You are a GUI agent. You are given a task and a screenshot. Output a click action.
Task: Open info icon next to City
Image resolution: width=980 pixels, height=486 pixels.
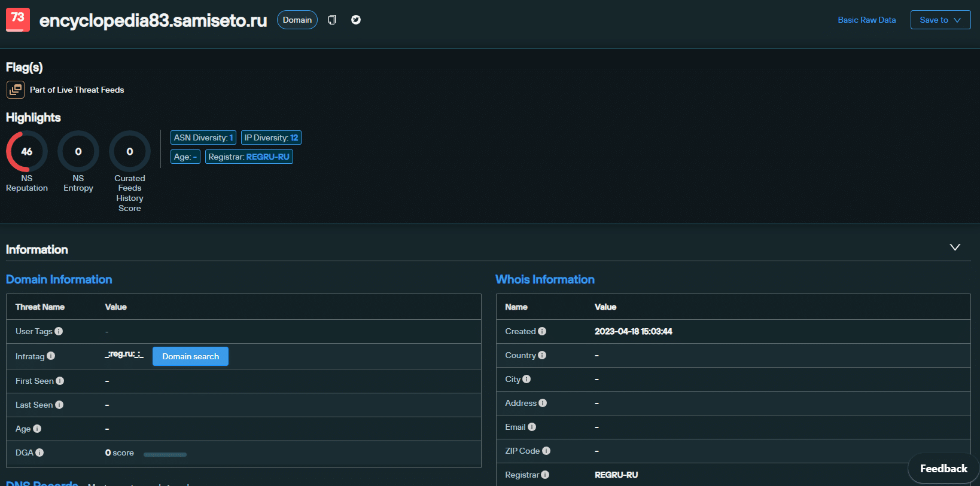coord(526,379)
